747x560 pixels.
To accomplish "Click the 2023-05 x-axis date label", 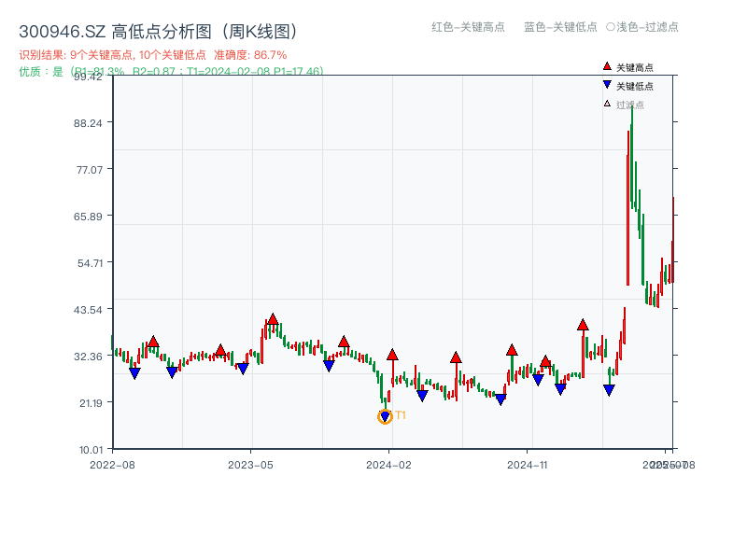I will (250, 465).
